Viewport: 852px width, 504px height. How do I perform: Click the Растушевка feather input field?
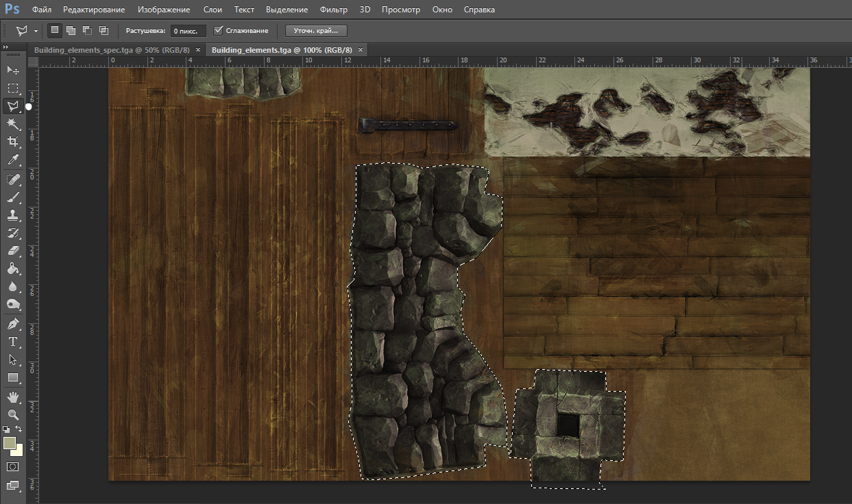188,31
